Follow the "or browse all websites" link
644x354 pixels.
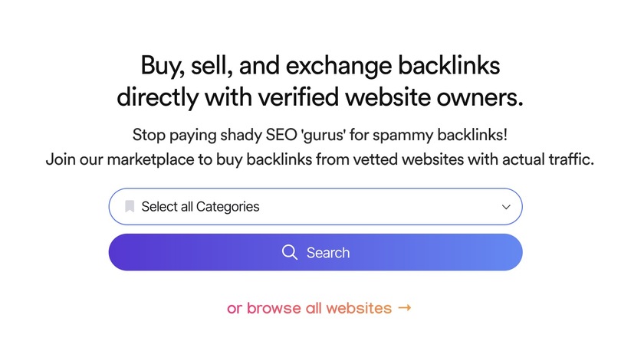pyautogui.click(x=309, y=309)
